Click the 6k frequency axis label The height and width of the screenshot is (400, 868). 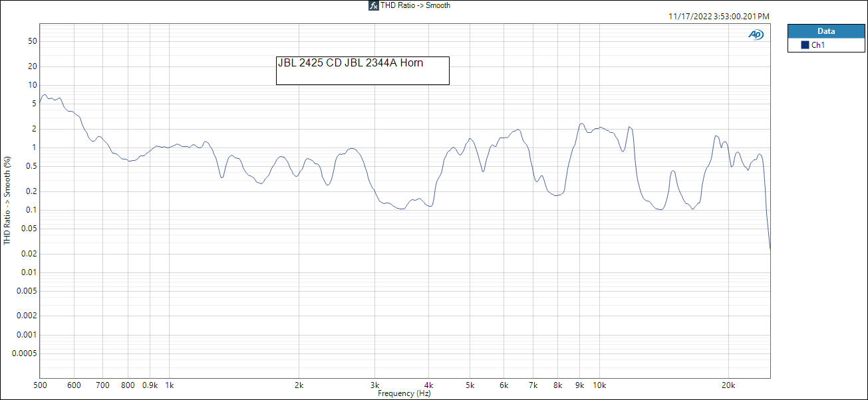(x=505, y=385)
